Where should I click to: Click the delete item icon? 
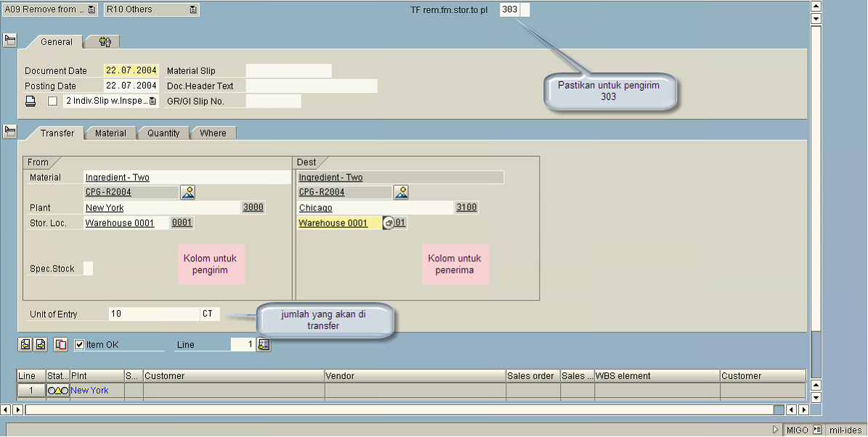click(61, 345)
